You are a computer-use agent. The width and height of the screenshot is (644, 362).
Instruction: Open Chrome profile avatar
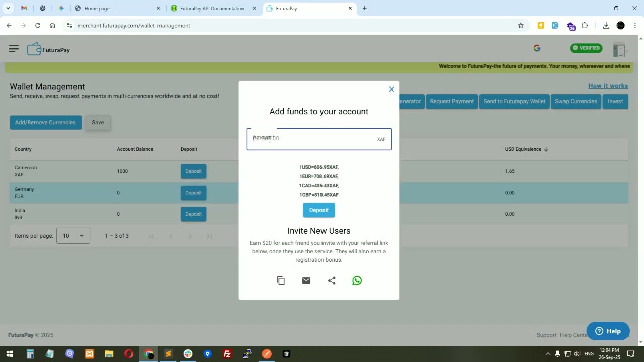pos(621,25)
